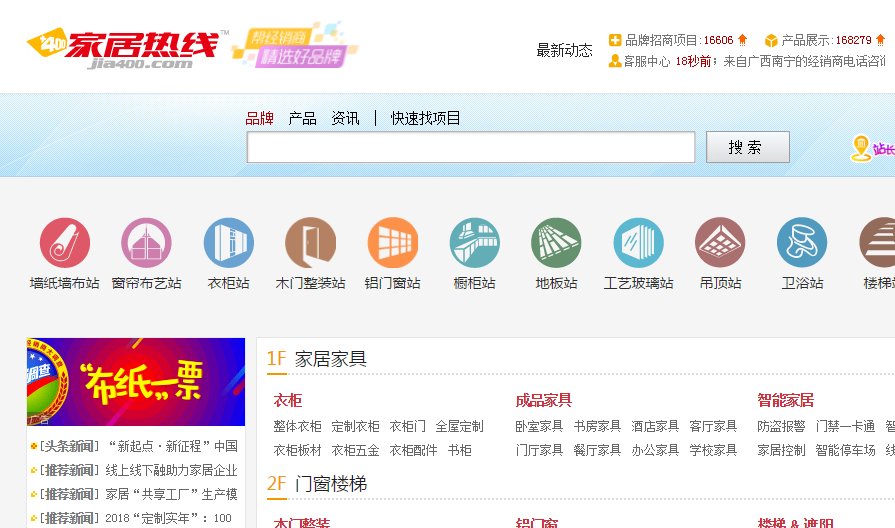Open the 办公家具 link
Image resolution: width=895 pixels, height=528 pixels.
click(x=655, y=450)
